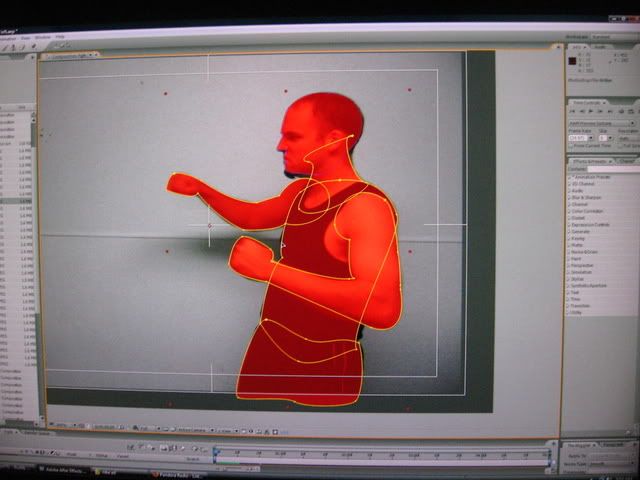640x480 pixels.
Task: Expand the Transition effects category
Action: coord(569,305)
